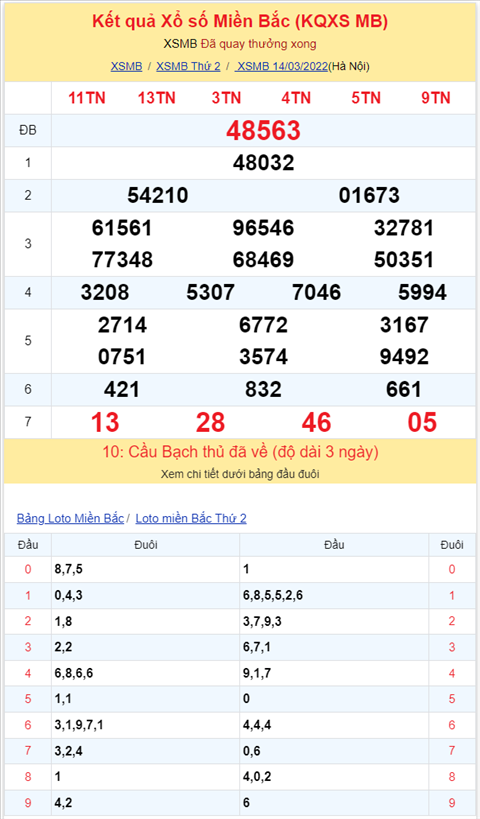Viewport: 480px width, 819px height.
Task: Select fifth prize number 6772
Action: [263, 325]
